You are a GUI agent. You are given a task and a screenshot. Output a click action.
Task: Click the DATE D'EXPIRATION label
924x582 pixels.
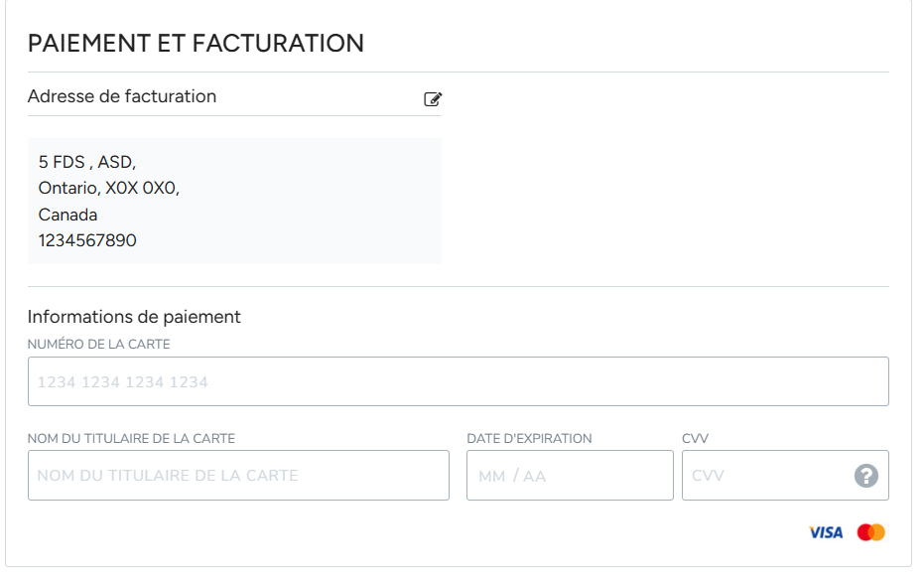tap(529, 439)
